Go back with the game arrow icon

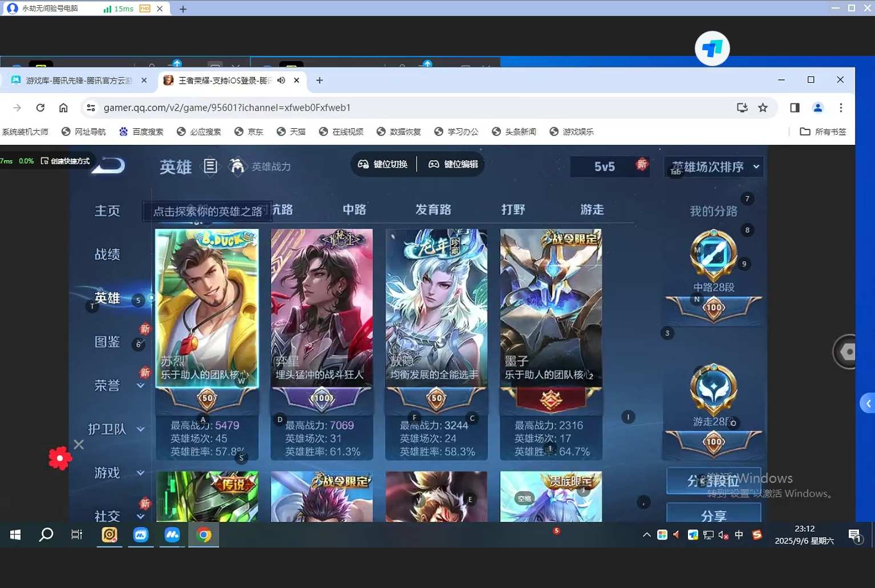click(x=109, y=165)
